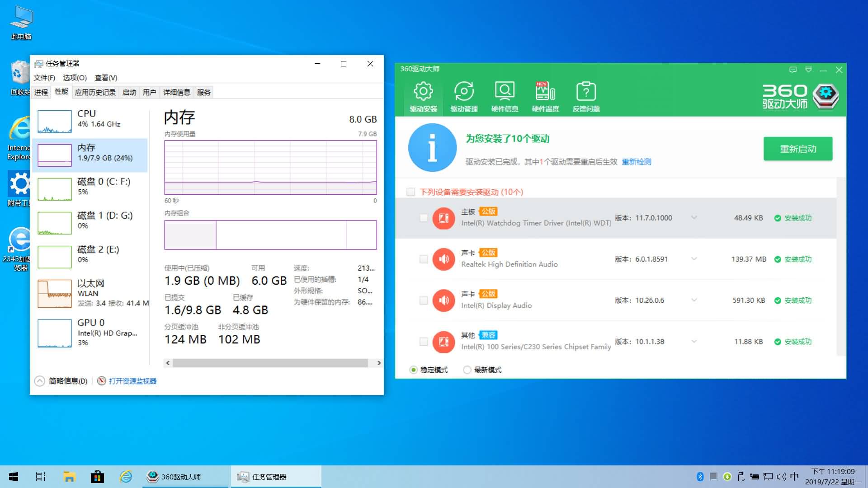Open the 驱动安装 gear icon tab
This screenshot has height=488, width=868.
pyautogui.click(x=423, y=97)
